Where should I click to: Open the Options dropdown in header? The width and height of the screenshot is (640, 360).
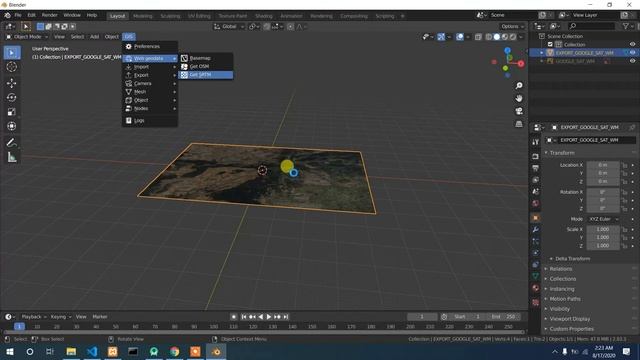click(512, 27)
